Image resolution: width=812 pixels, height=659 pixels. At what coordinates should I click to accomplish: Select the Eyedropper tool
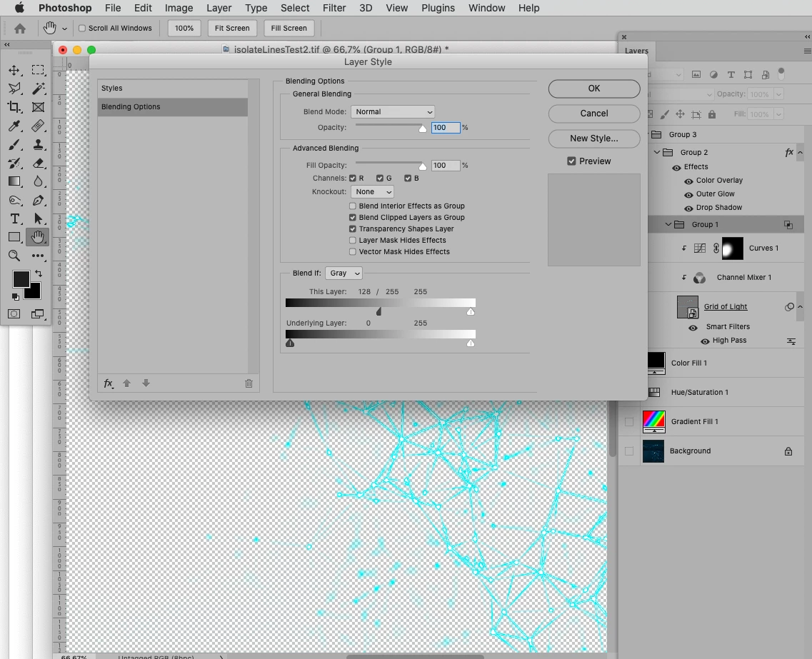click(x=14, y=126)
